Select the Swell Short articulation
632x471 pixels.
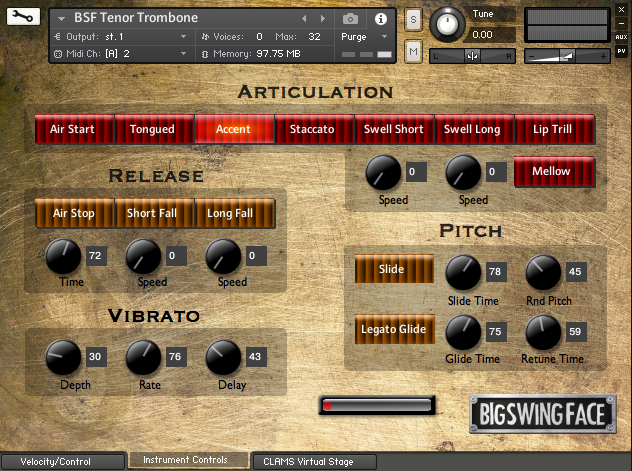[394, 129]
